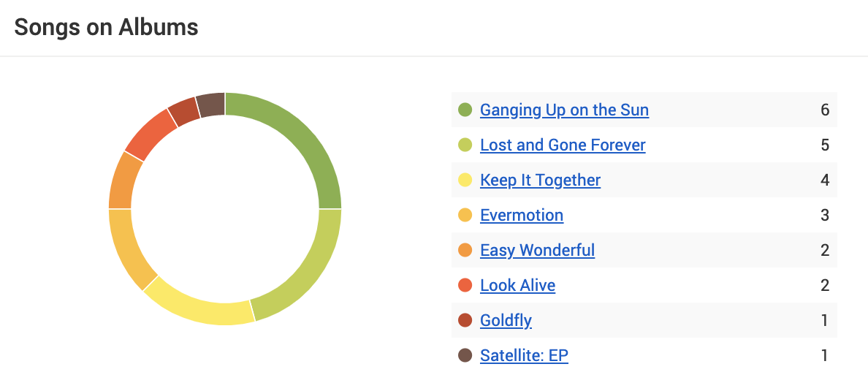Open the Ganging Up on the Sun link
Image resolution: width=868 pixels, height=383 pixels.
[x=564, y=110]
